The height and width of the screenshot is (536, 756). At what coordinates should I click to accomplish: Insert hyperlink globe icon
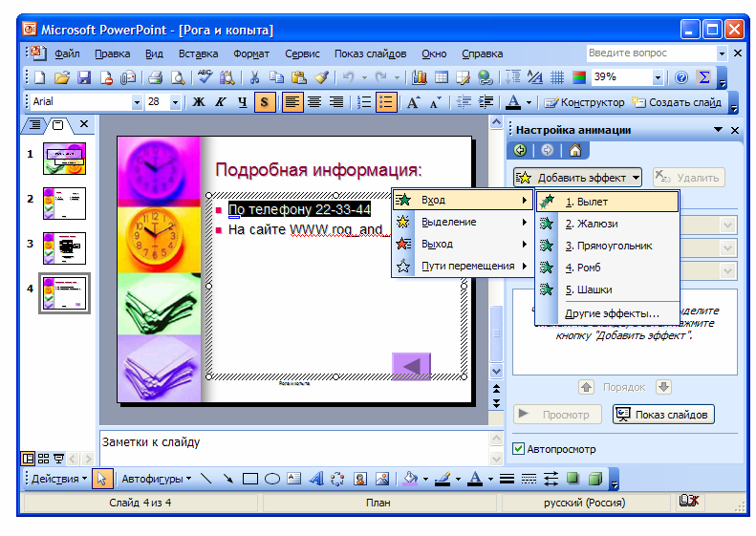(485, 77)
